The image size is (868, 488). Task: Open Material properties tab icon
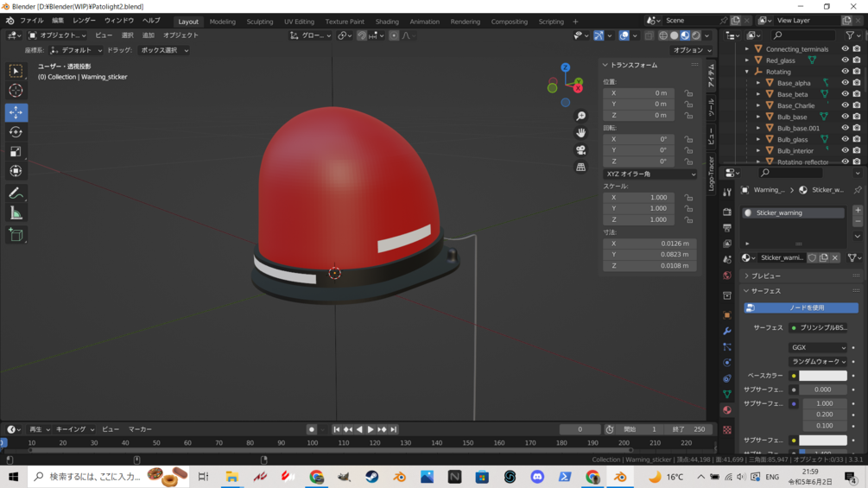click(727, 410)
